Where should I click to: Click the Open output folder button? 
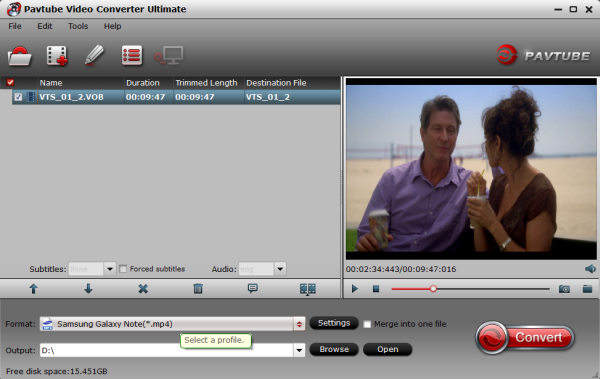tap(388, 349)
